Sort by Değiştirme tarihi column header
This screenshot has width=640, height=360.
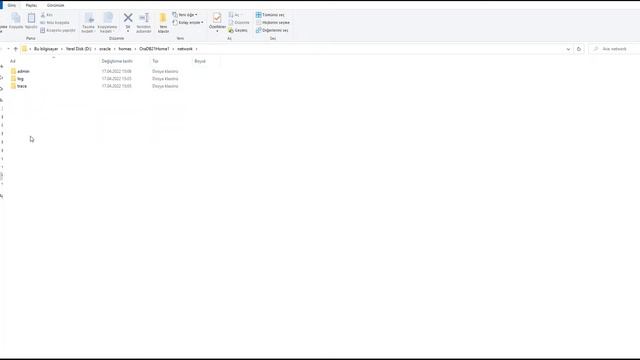[117, 61]
